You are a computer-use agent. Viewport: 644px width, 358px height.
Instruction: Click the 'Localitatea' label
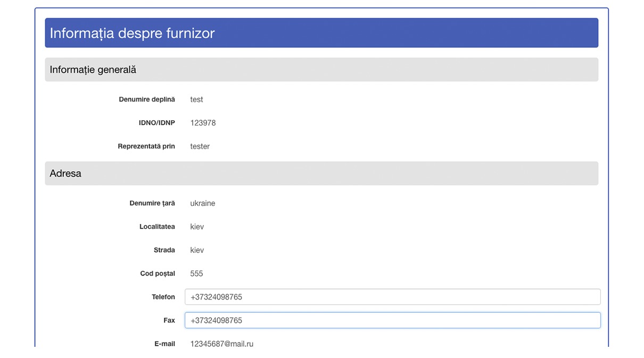click(x=157, y=227)
